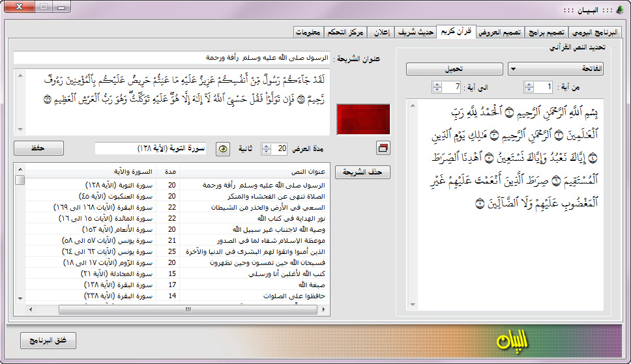Open the تصميم العروض tab

[499, 33]
